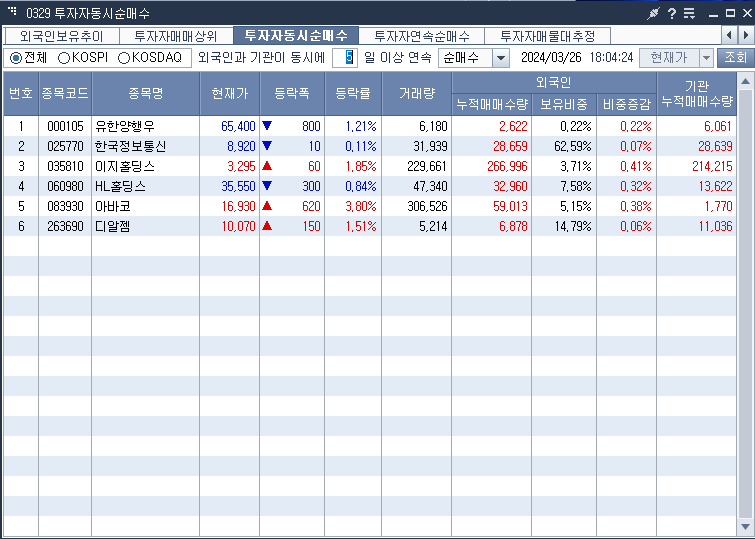The height and width of the screenshot is (539, 755).
Task: Click stock code 000105
Action: click(x=65, y=127)
